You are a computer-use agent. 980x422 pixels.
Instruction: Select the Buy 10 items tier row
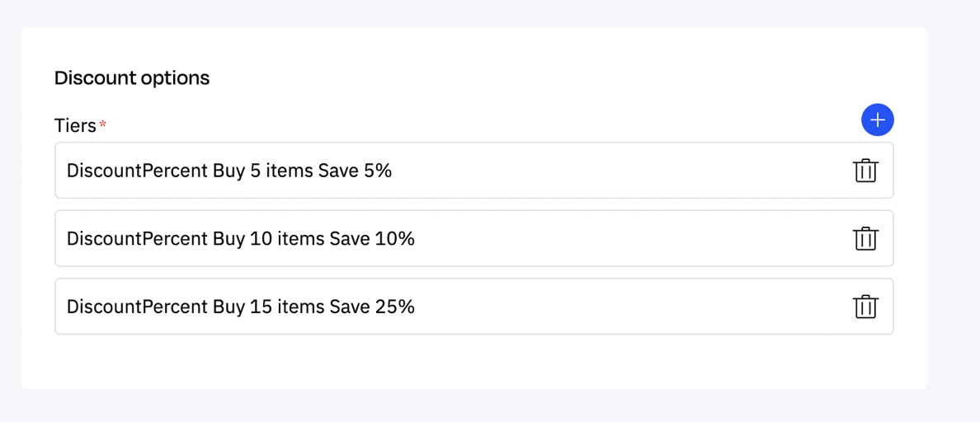click(577, 239)
